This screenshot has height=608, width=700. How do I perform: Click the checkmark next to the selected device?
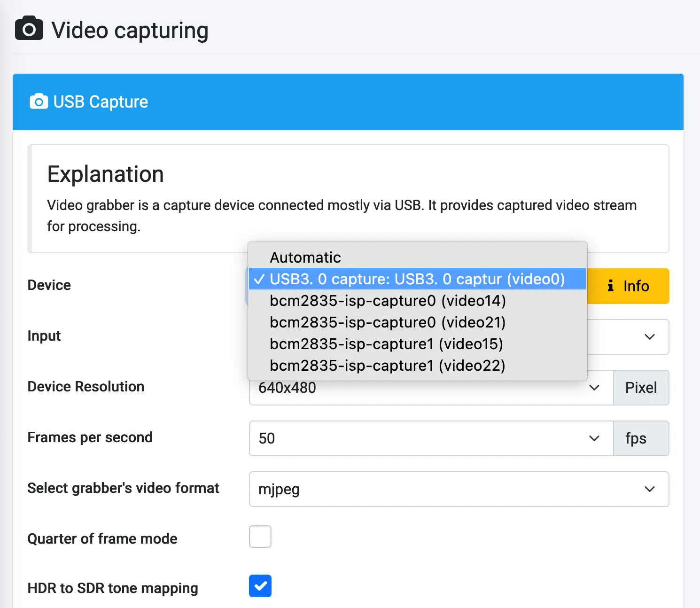(259, 279)
